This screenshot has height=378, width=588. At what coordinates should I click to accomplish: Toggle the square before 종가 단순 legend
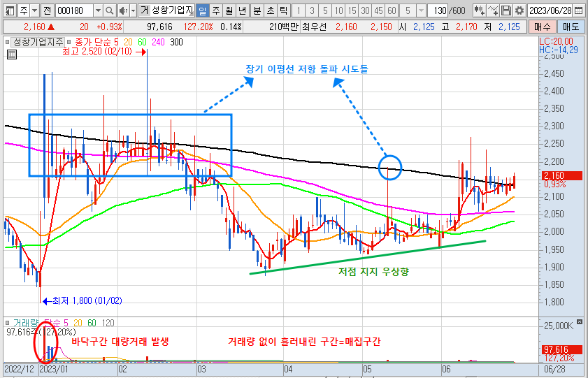click(70, 42)
